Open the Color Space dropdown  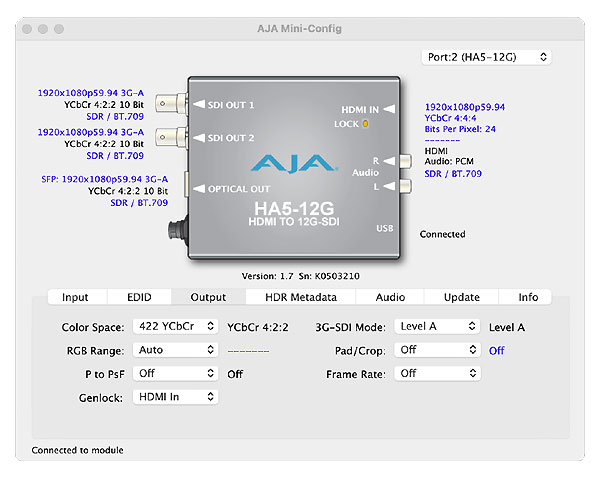coord(176,326)
